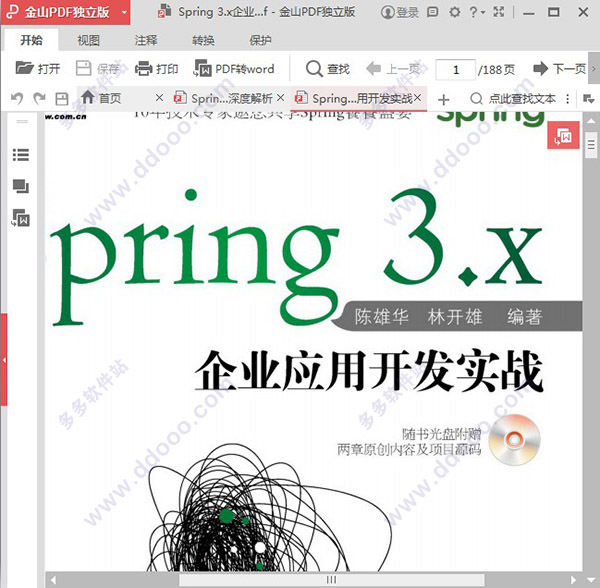
Task: Go to next page 下一页
Action: (559, 69)
